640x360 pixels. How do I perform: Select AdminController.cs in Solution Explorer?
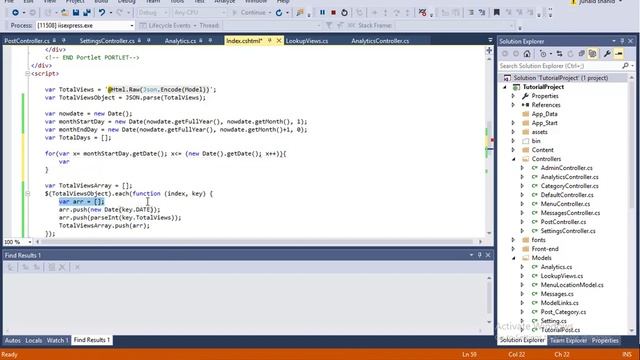pyautogui.click(x=566, y=168)
